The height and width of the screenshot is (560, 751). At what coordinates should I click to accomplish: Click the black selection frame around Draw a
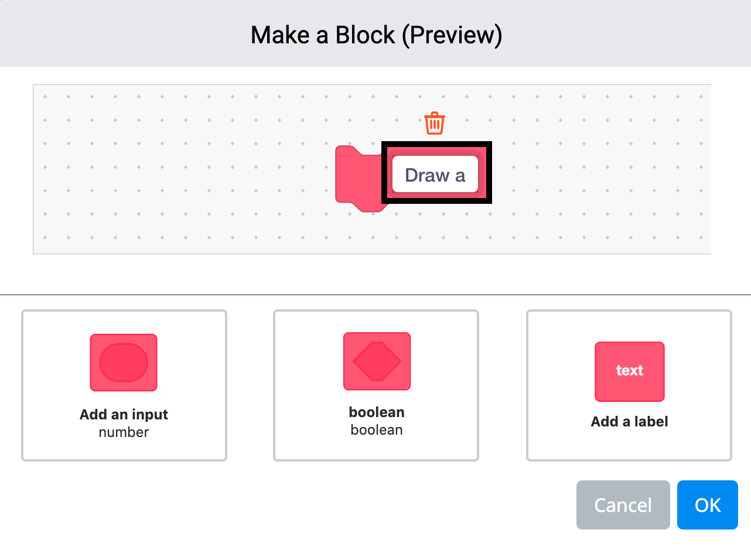pyautogui.click(x=436, y=145)
